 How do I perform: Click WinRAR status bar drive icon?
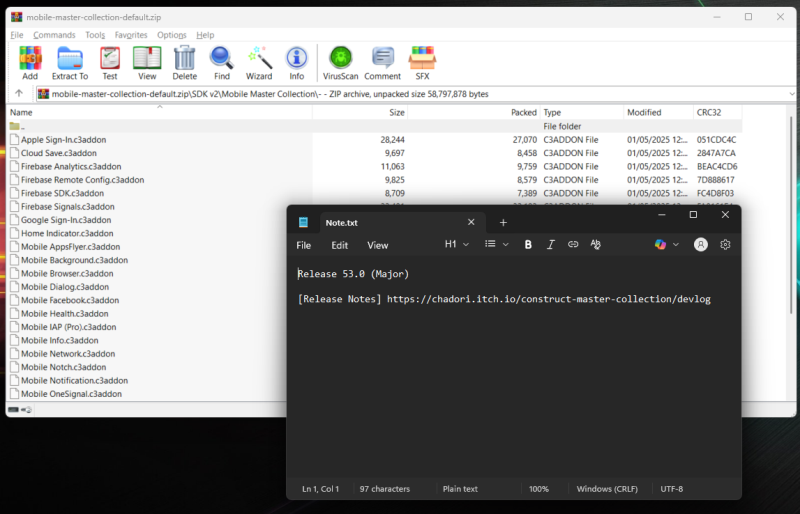[x=14, y=409]
